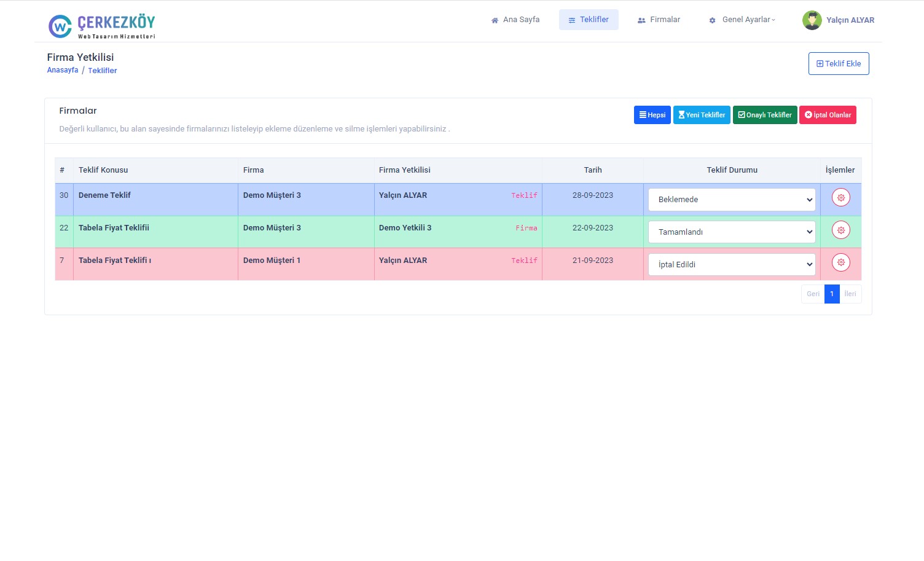
Task: Open the Tamamlandı status dropdown
Action: pos(731,232)
